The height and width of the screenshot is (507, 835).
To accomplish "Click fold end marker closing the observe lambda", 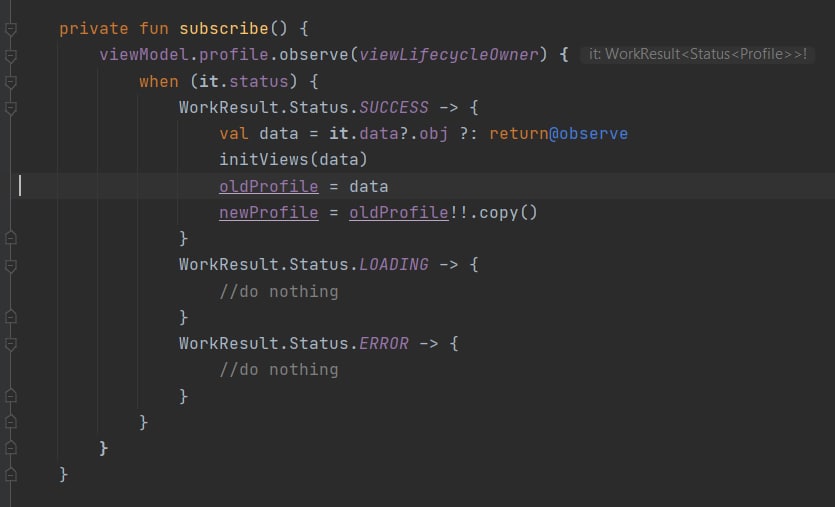I will [11, 448].
